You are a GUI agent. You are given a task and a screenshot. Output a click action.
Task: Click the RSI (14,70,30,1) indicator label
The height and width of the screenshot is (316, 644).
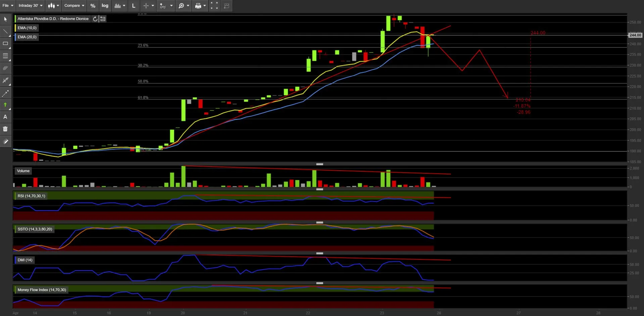(x=31, y=196)
